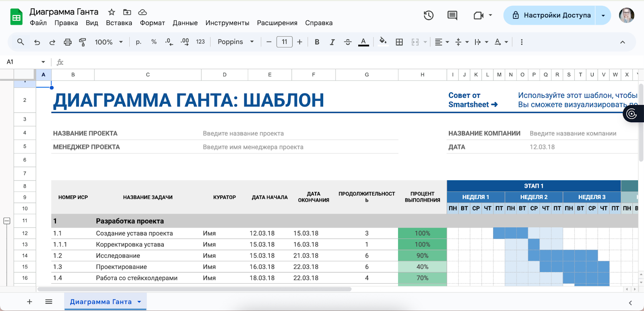Click the font size input field
This screenshot has height=311, width=644.
(284, 42)
